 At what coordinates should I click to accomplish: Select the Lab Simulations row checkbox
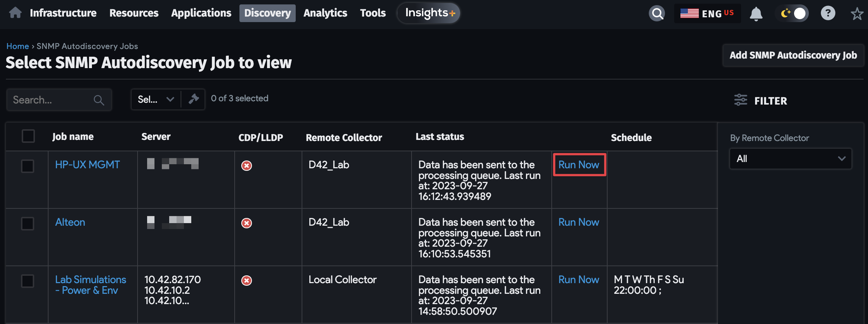coord(28,281)
